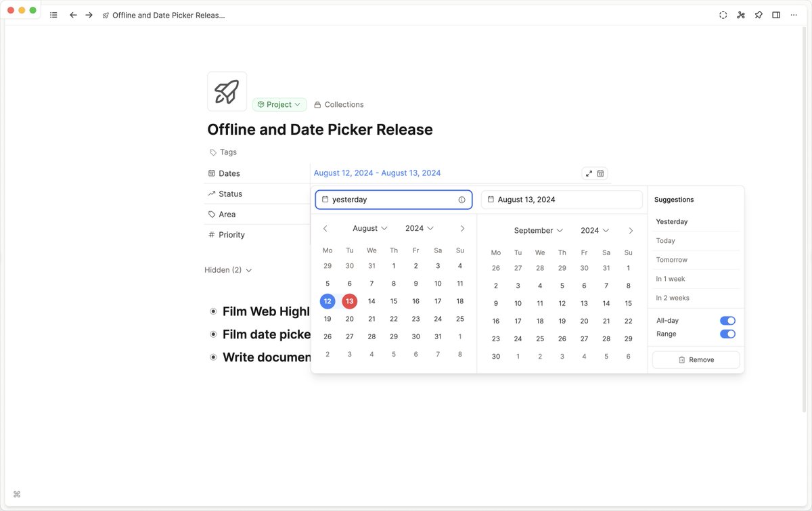Open the Collections link
This screenshot has height=511, width=812.
click(x=339, y=104)
